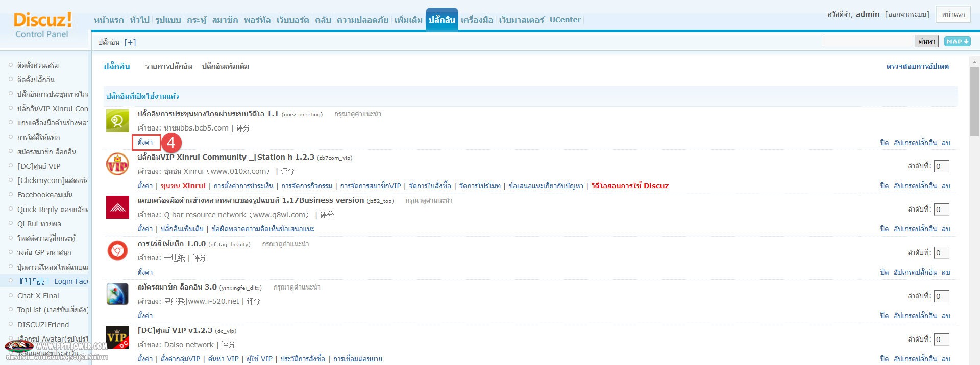Click the yinxingfei_dltx plugin icon
Screen dimensions: 980x365
pos(117,294)
